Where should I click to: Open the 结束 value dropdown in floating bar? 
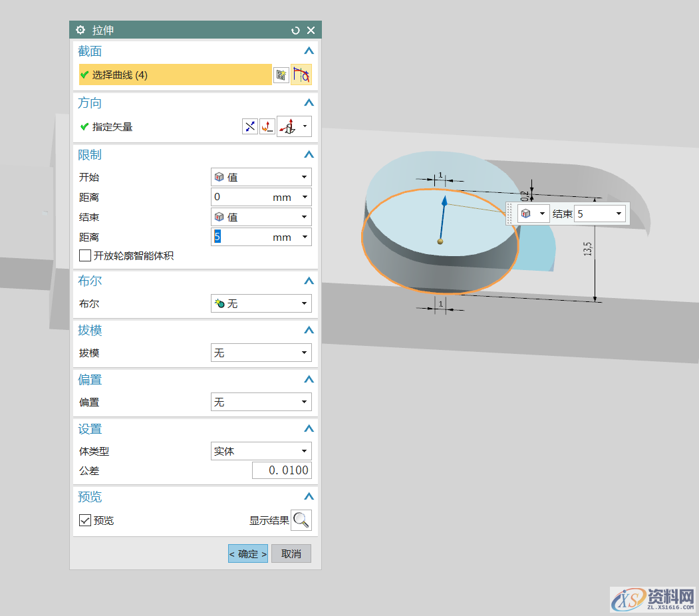619,214
